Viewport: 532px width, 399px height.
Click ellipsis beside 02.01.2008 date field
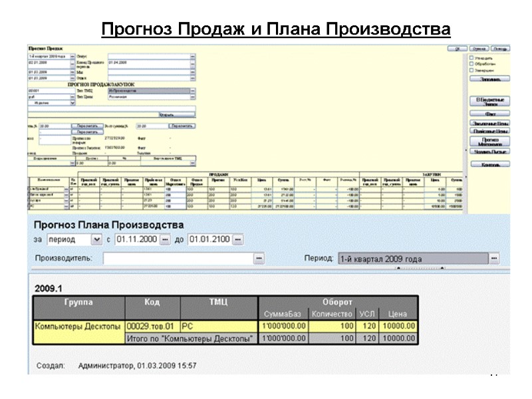coord(72,64)
